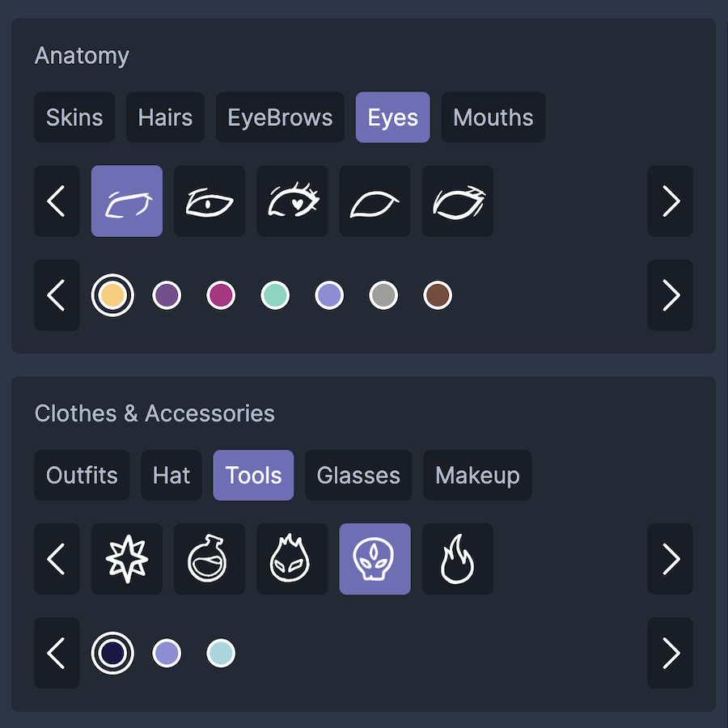Open the Glasses tab
The height and width of the screenshot is (728, 728).
(358, 476)
